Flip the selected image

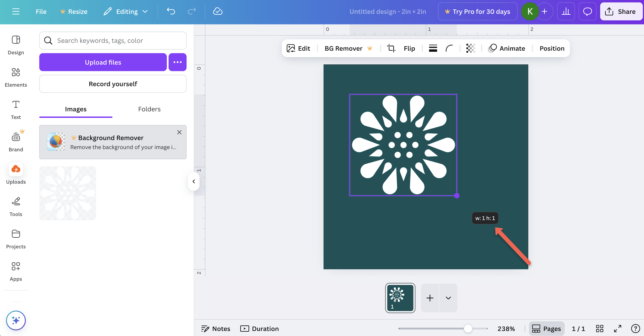click(x=409, y=48)
